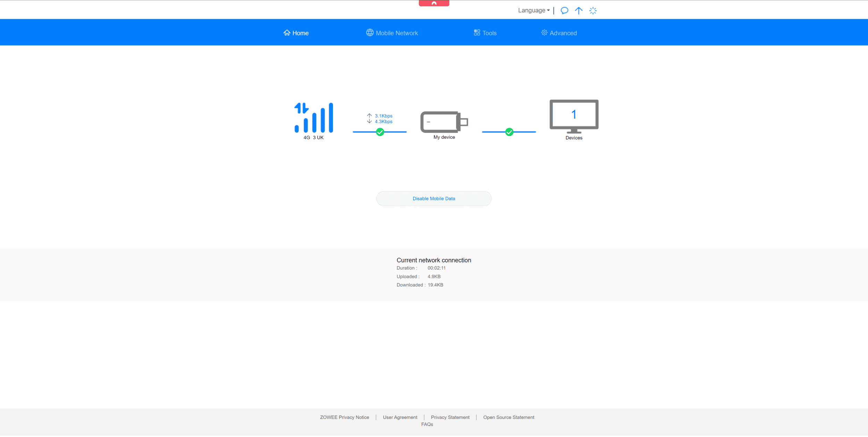This screenshot has width=868, height=437.
Task: Go to the Home tab
Action: pyautogui.click(x=296, y=33)
